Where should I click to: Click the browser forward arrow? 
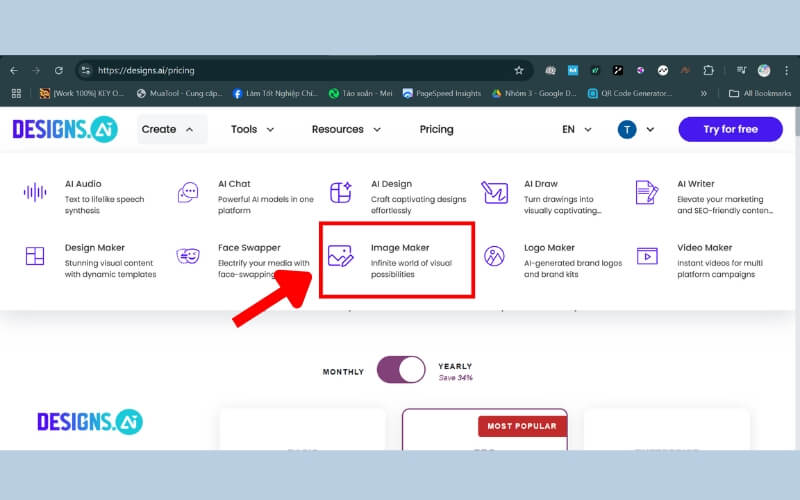click(36, 70)
